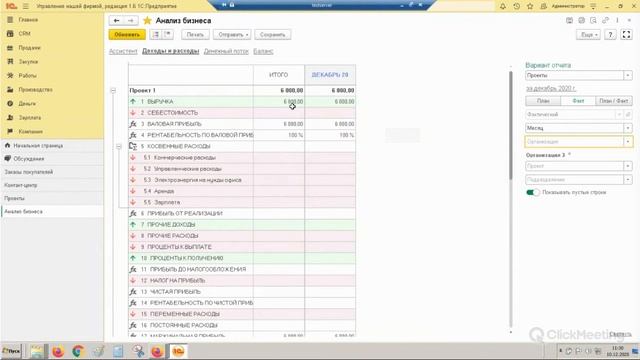Collapse the Проект 1 group
Image resolution: width=640 pixels, height=360 pixels.
coord(113,90)
